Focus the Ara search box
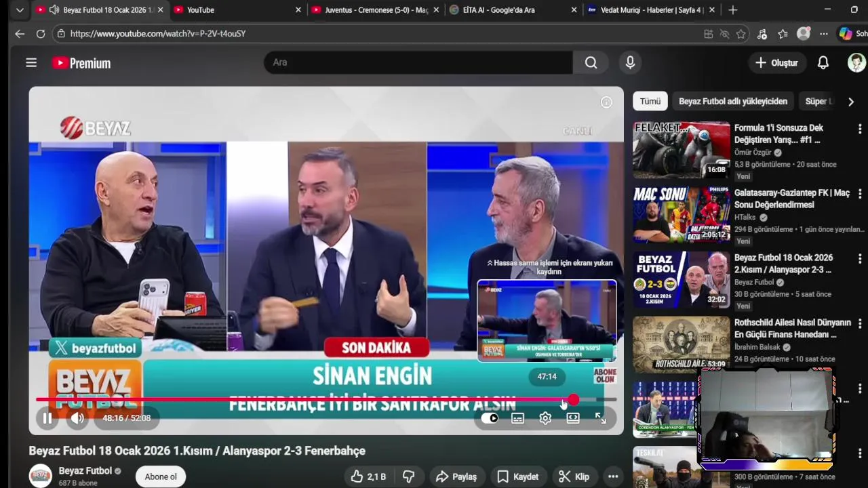 coord(419,62)
